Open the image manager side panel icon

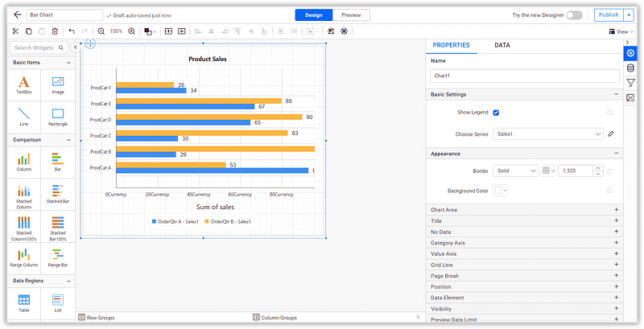pos(630,97)
